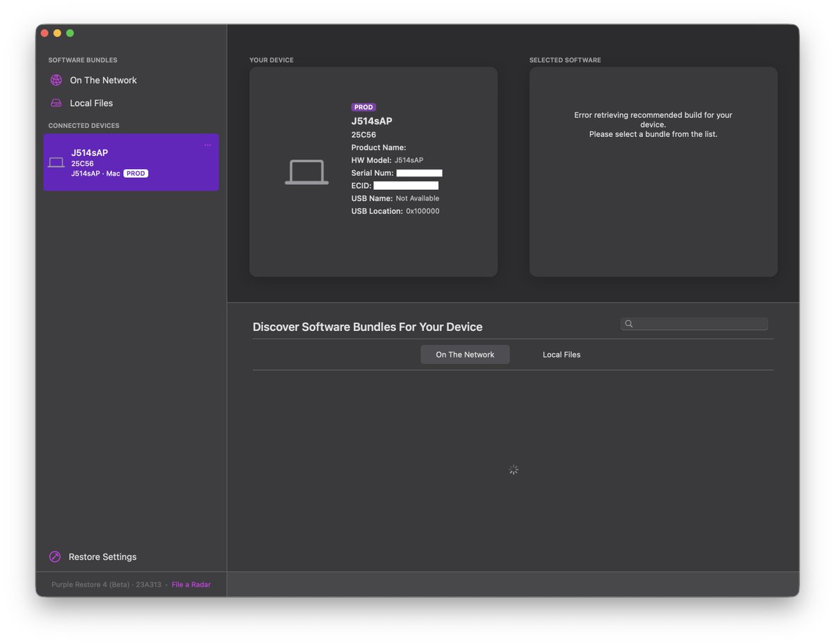Click the SELECTED SOFTWARE header
Image resolution: width=835 pixels, height=644 pixels.
[565, 61]
